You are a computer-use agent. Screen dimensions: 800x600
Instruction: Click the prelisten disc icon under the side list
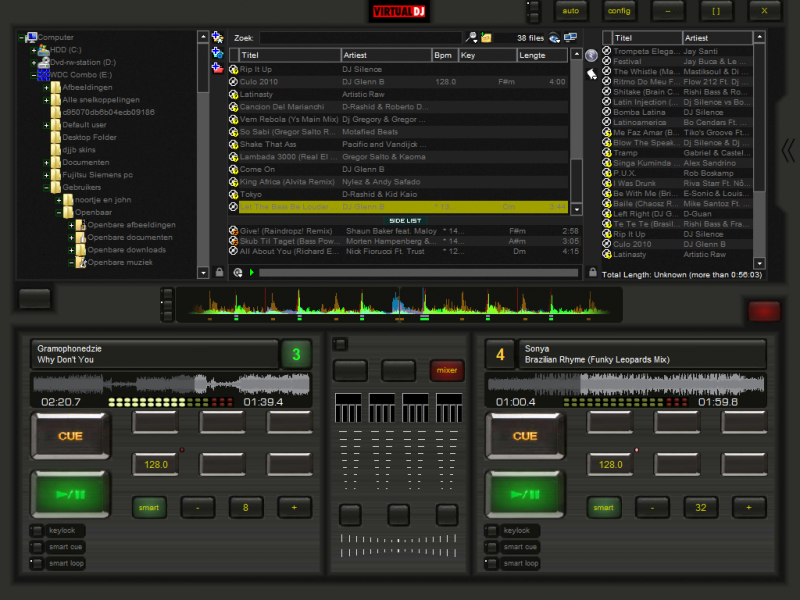tap(238, 273)
